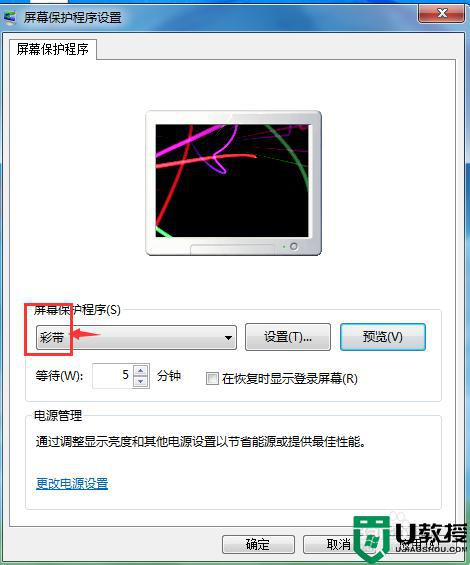The height and width of the screenshot is (565, 470).
Task: Click the power button on the preview monitor
Action: [294, 246]
